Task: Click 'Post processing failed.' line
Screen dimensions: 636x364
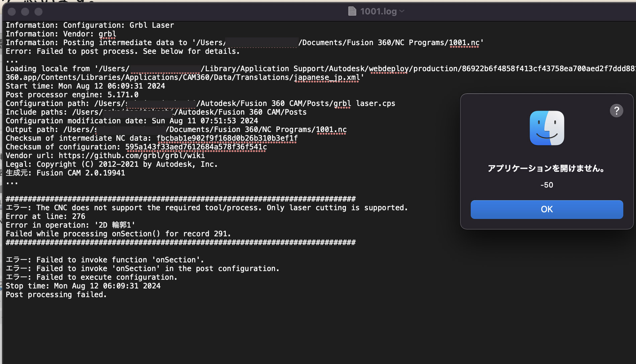Action: point(56,294)
